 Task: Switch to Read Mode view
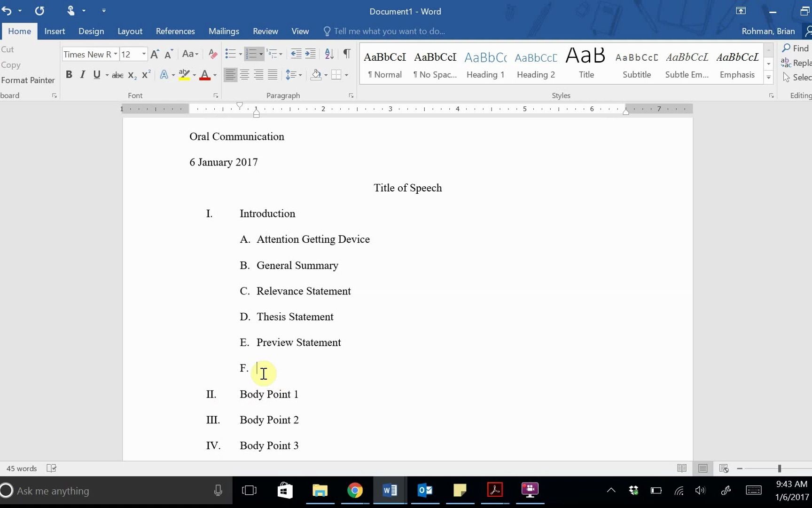tap(682, 468)
